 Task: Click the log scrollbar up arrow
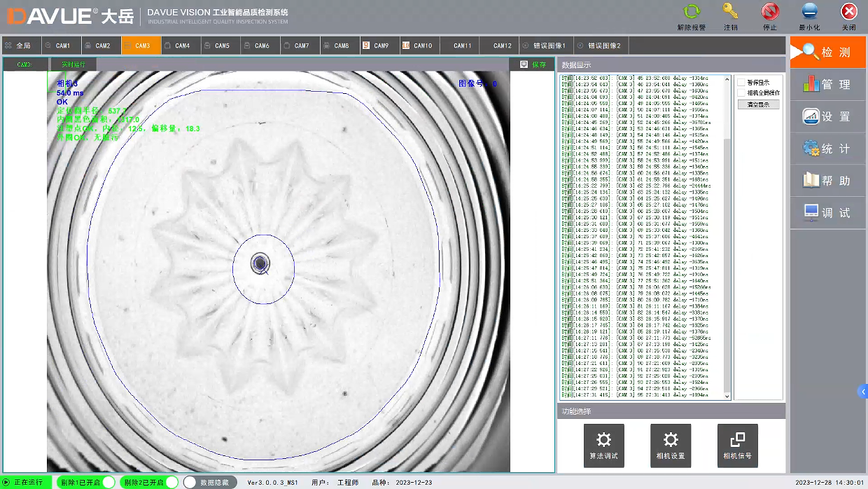(727, 78)
